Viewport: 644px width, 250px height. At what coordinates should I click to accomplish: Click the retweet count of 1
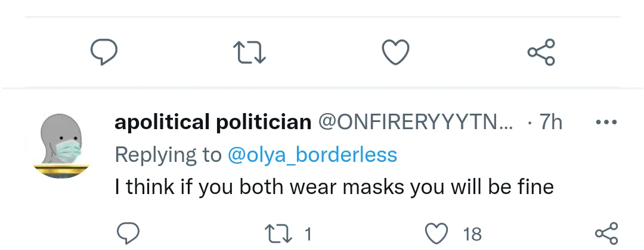pyautogui.click(x=308, y=234)
